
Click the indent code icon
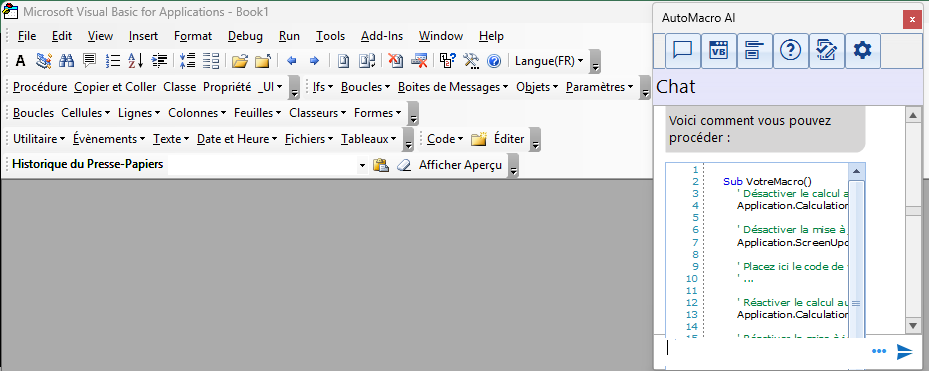click(x=159, y=60)
